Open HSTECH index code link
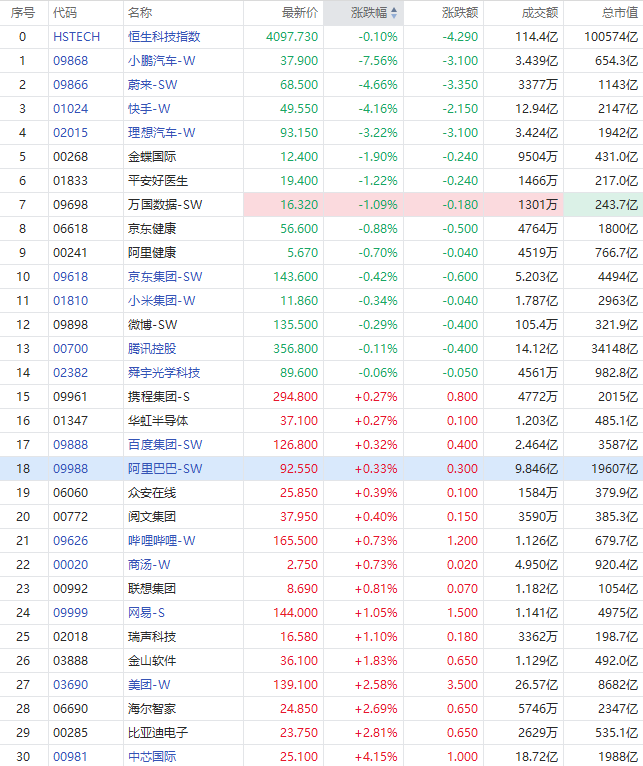This screenshot has height=766, width=643. point(76,37)
